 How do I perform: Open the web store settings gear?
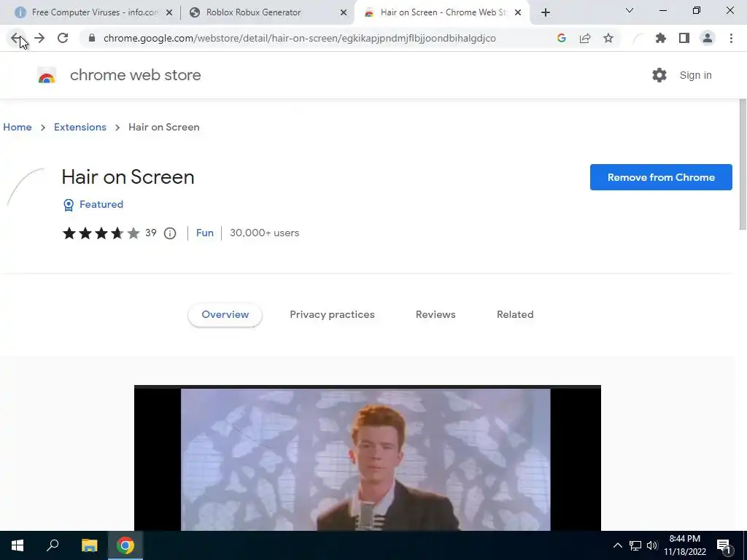coord(659,75)
